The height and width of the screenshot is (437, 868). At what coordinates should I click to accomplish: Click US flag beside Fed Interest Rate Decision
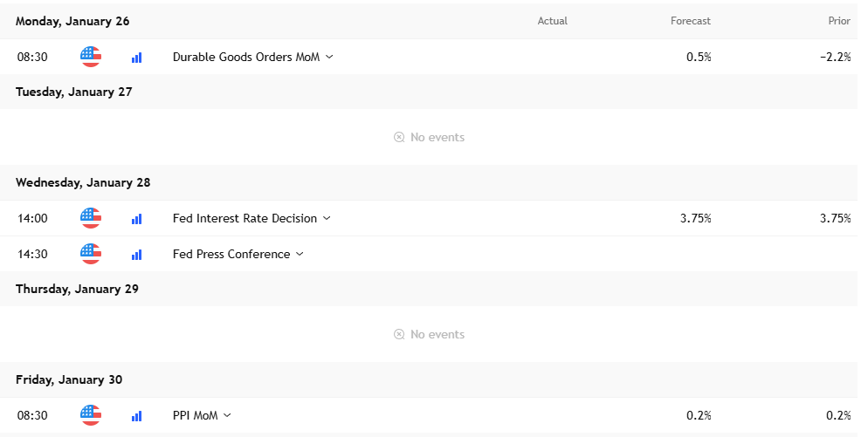tap(91, 218)
